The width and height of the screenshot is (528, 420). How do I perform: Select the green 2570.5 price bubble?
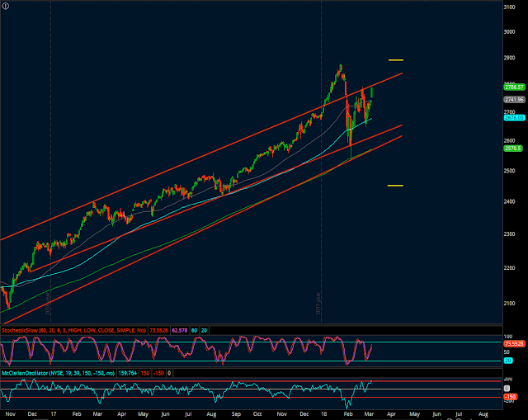tap(513, 149)
